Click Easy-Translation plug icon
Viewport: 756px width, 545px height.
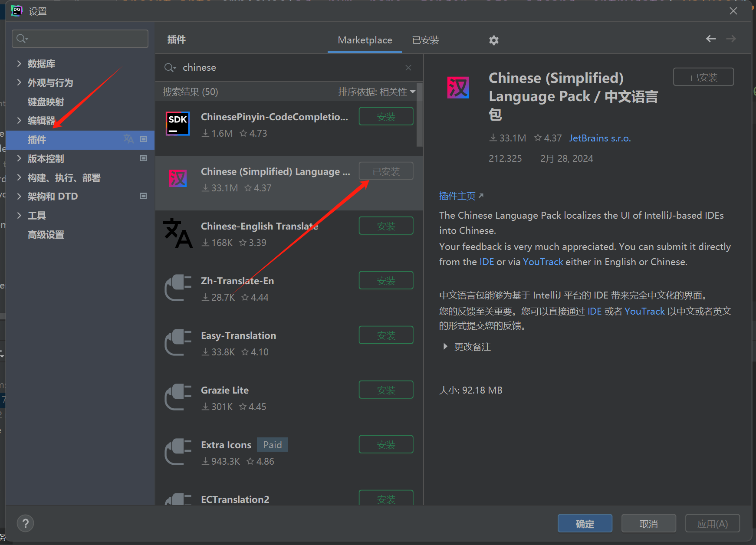[178, 342]
